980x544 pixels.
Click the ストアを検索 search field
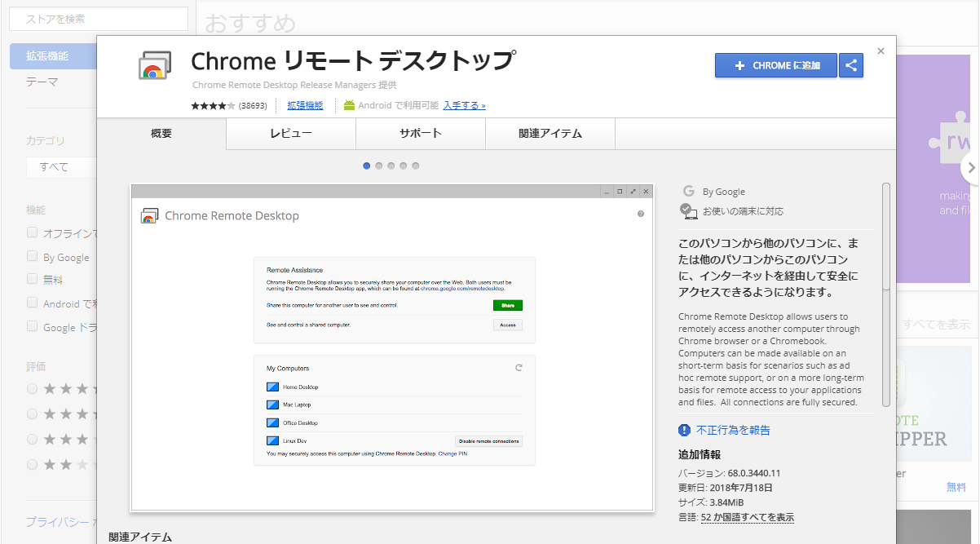click(99, 19)
